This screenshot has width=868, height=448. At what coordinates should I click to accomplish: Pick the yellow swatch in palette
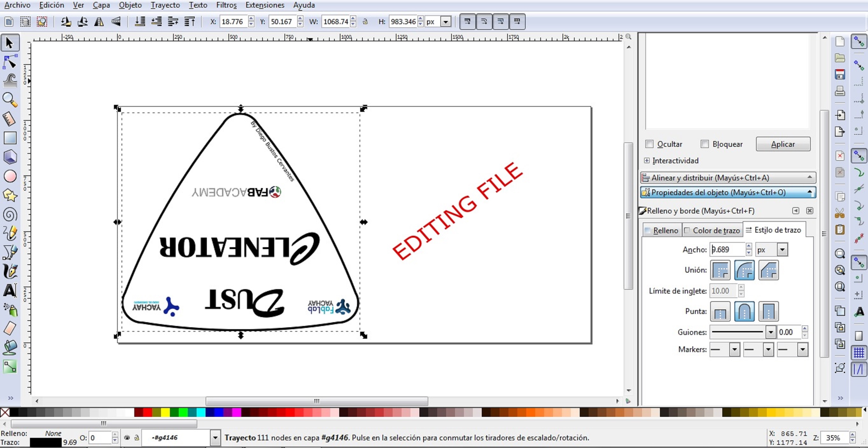point(165,412)
